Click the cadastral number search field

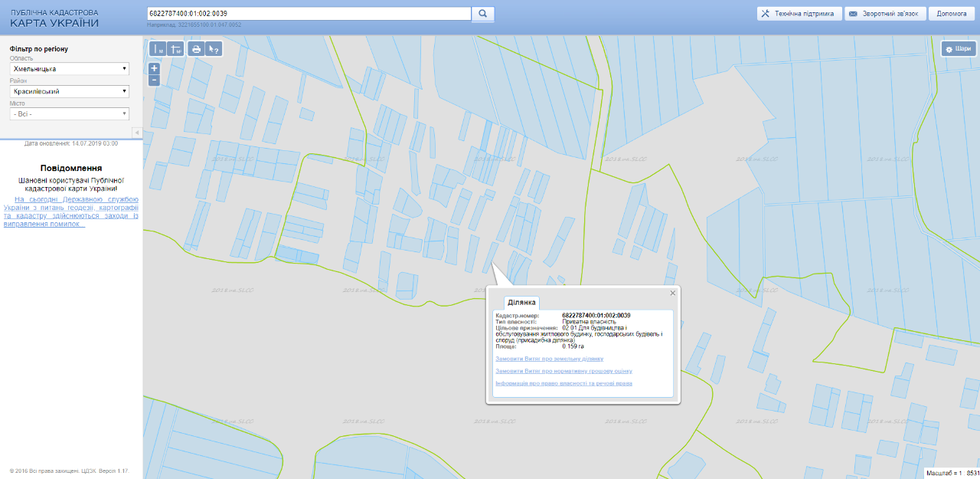(309, 14)
